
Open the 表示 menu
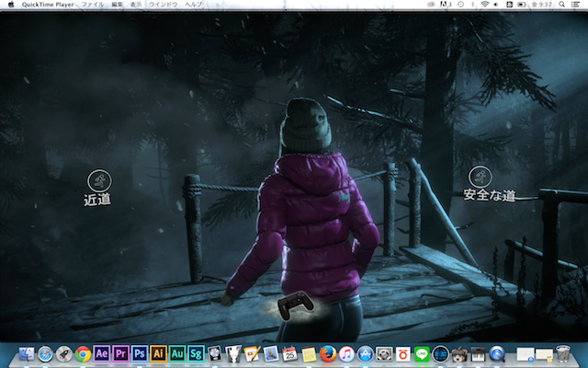click(136, 5)
